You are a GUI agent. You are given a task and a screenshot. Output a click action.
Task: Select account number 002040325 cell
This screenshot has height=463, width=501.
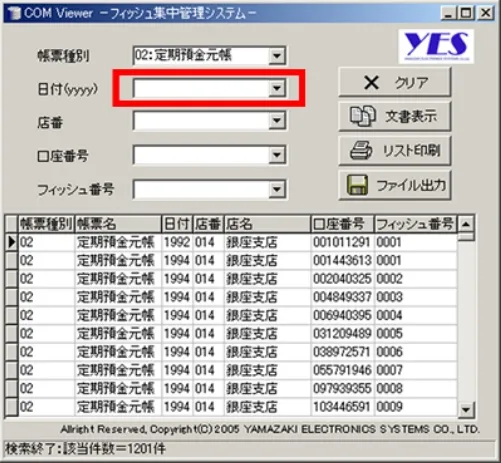point(342,279)
